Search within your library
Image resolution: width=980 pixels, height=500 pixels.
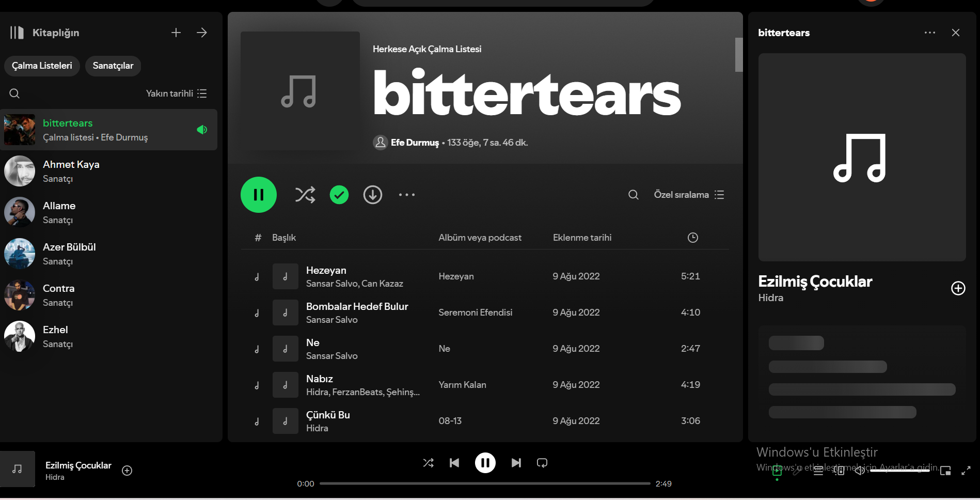14,93
